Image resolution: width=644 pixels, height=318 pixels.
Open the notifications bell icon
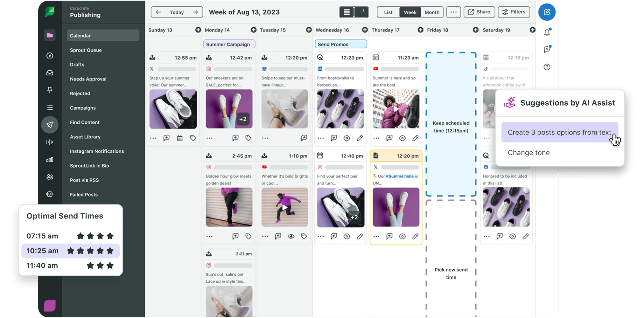(x=547, y=32)
